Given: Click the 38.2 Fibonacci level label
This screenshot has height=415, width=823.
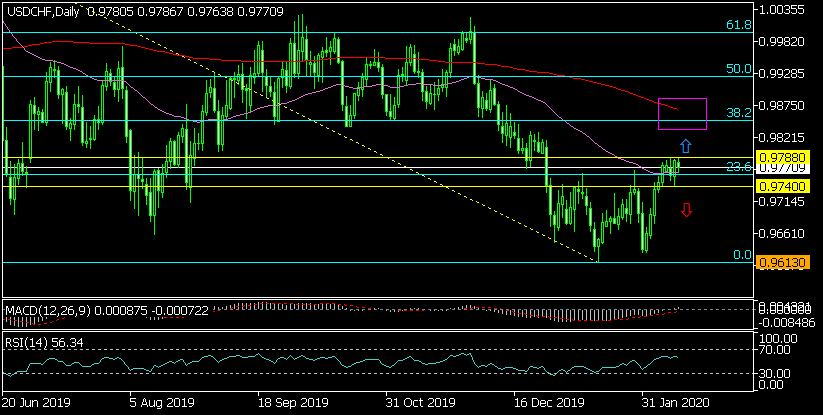Looking at the screenshot, I should pos(739,113).
